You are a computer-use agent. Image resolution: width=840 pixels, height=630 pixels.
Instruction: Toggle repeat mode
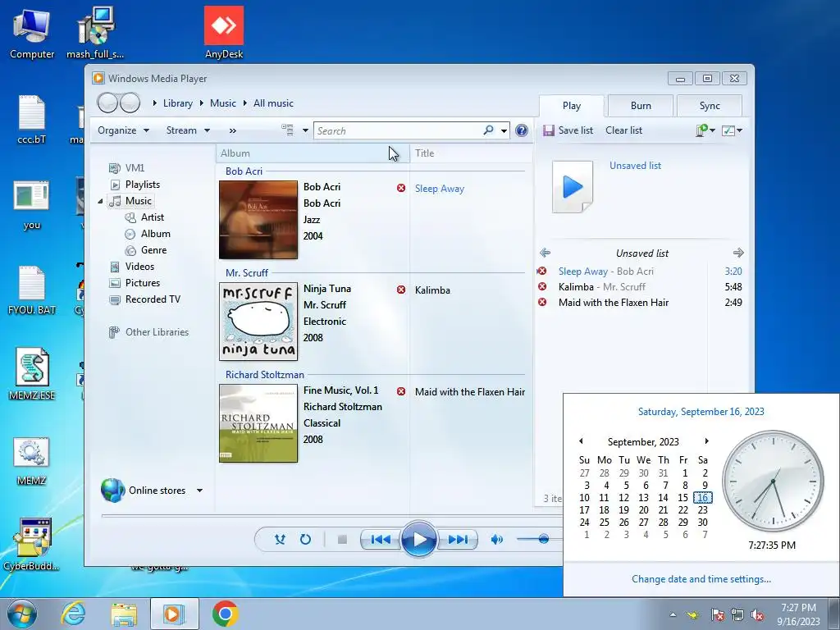(x=305, y=540)
